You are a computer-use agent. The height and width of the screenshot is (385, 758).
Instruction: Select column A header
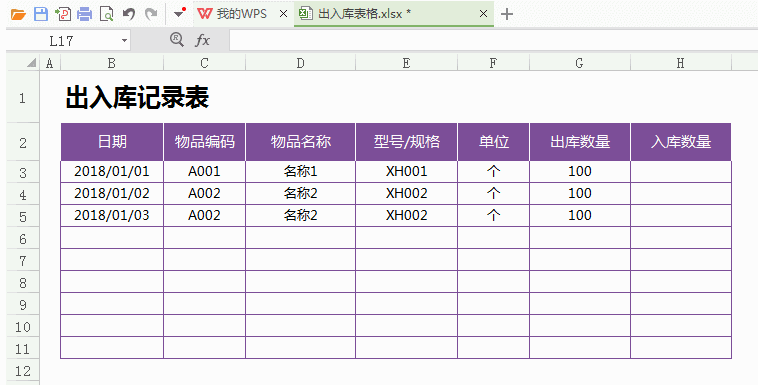[x=50, y=63]
